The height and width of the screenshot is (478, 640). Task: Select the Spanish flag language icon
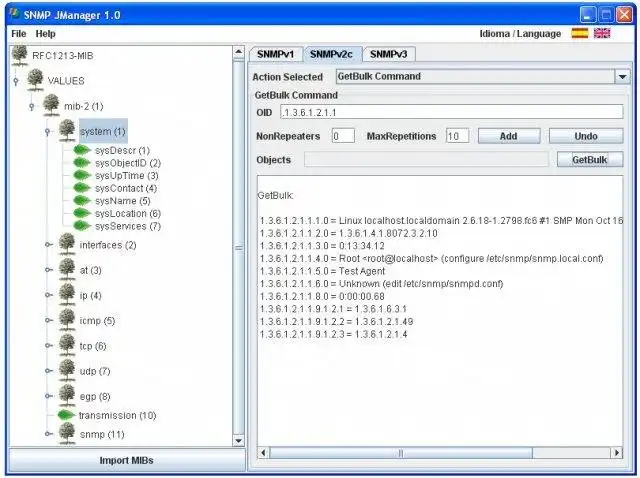580,33
